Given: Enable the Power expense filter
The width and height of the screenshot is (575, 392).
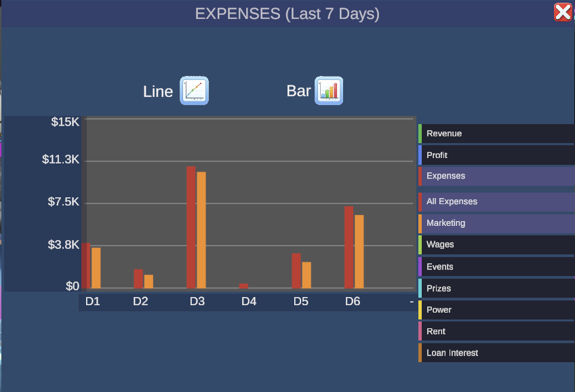Looking at the screenshot, I should click(x=496, y=310).
